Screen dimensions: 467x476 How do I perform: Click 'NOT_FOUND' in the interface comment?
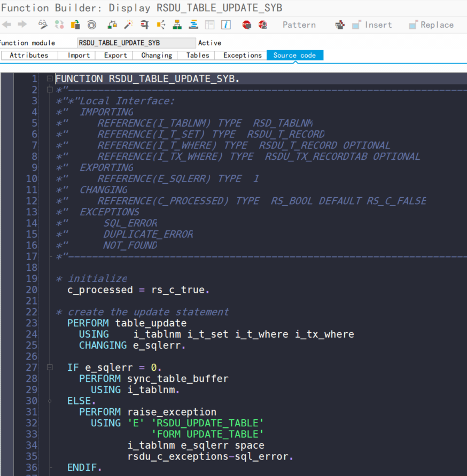[x=130, y=245]
